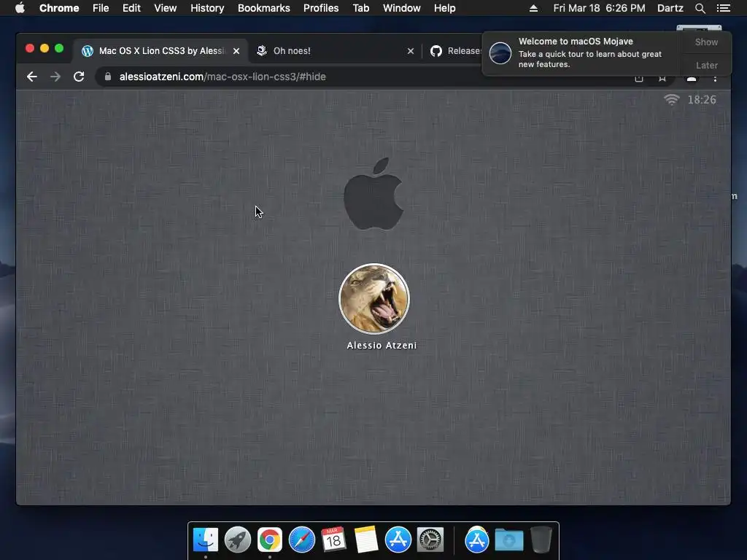This screenshot has width=747, height=560.
Task: Click the Wi-Fi icon on the Lion login page
Action: (672, 99)
